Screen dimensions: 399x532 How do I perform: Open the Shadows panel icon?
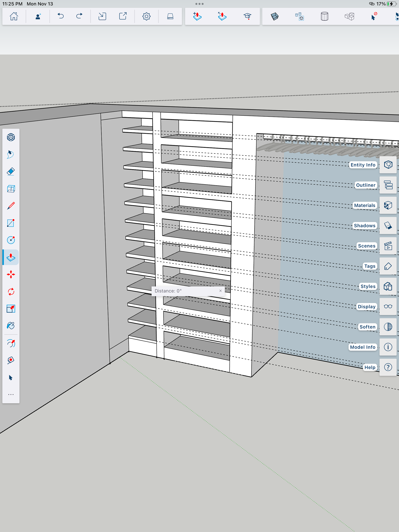(388, 226)
